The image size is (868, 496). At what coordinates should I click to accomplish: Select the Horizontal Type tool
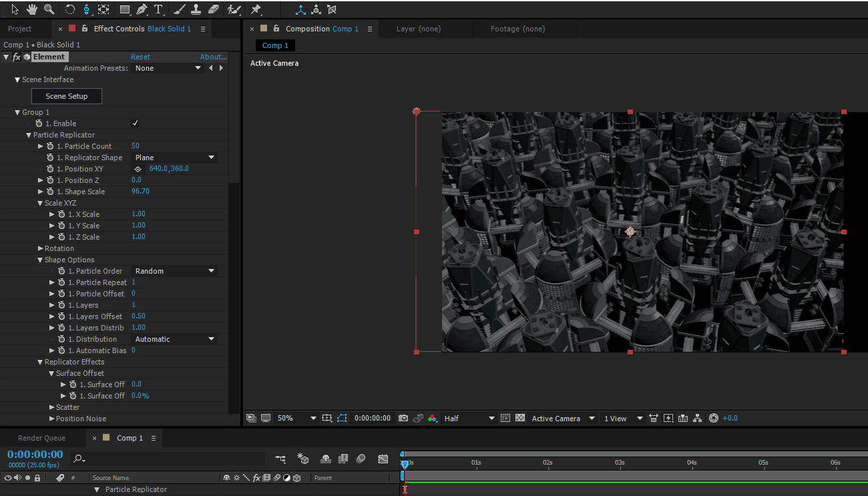coord(158,9)
